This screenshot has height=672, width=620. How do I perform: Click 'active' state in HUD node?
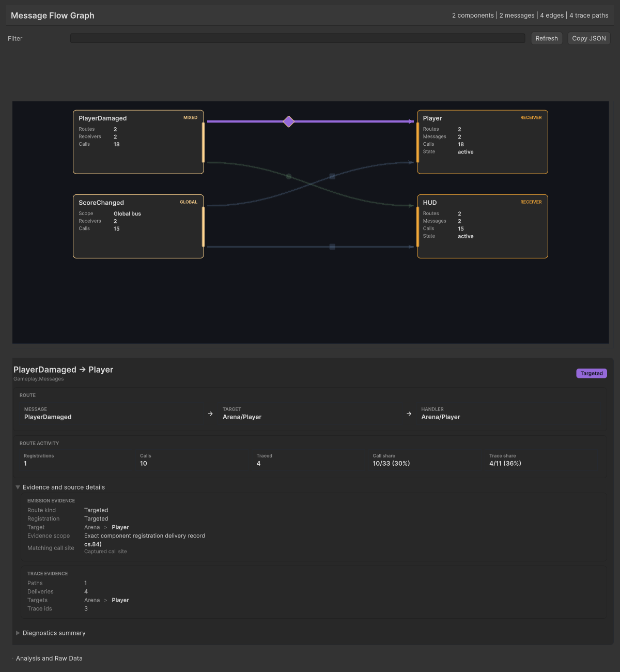pos(466,236)
